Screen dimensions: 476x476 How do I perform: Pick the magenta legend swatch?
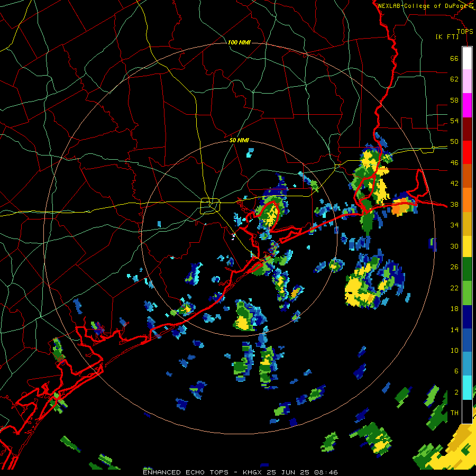click(x=467, y=105)
